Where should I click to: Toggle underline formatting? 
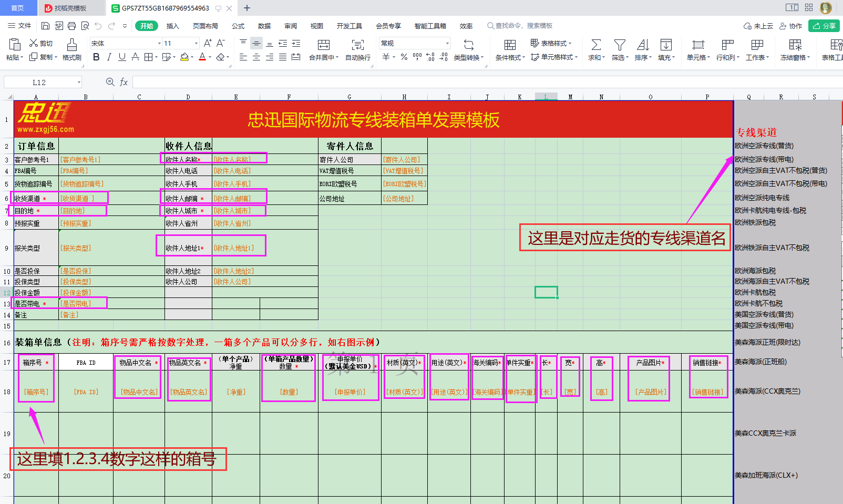[121, 57]
